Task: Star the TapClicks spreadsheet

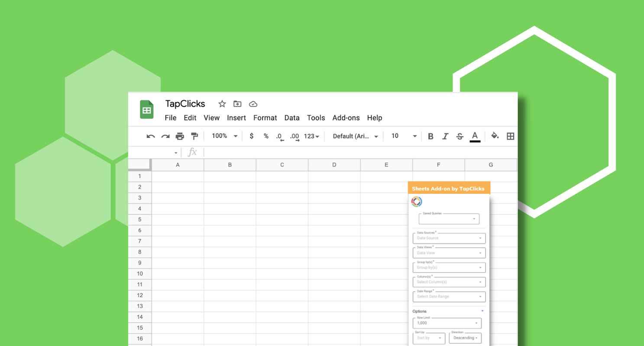Action: (x=222, y=104)
